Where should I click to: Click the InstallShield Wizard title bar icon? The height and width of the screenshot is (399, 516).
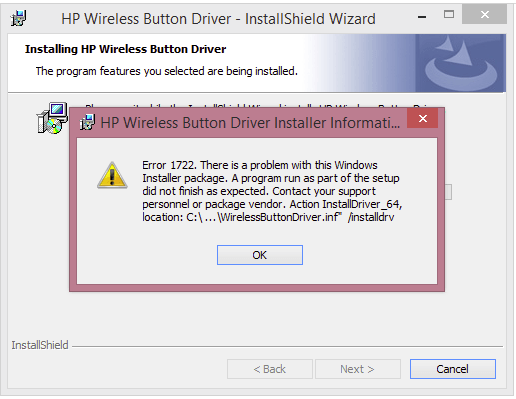18,18
